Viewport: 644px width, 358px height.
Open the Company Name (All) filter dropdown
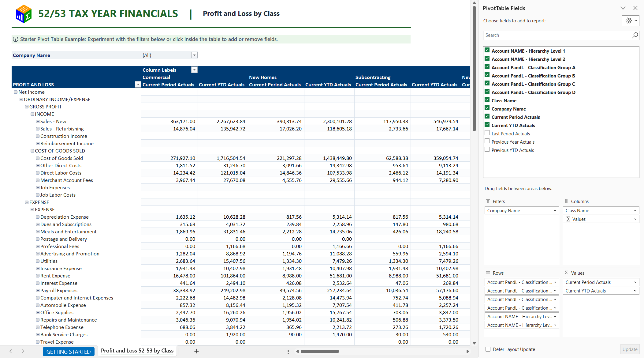194,55
